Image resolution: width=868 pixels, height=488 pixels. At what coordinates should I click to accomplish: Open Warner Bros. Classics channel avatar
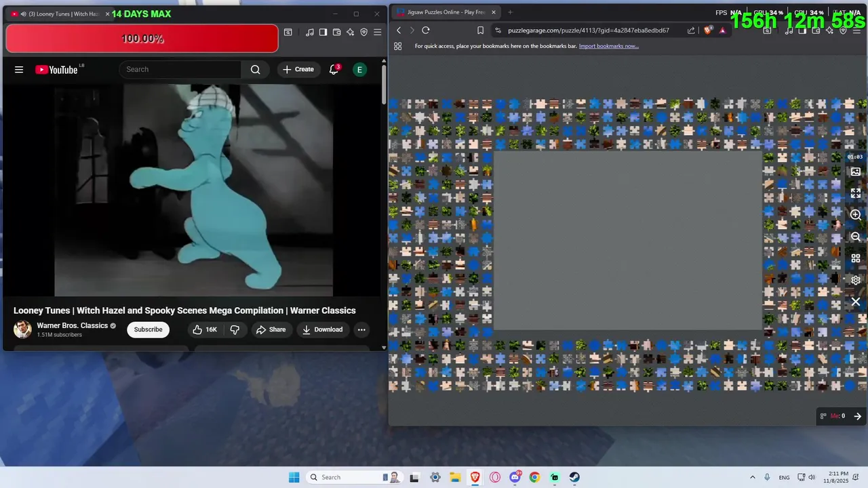(x=22, y=329)
